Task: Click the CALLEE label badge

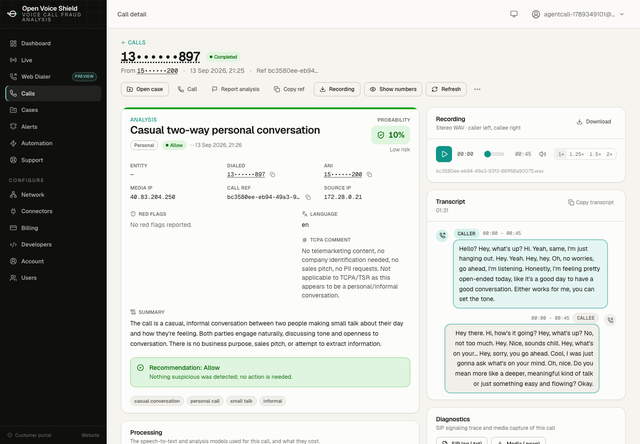Action: [x=585, y=318]
